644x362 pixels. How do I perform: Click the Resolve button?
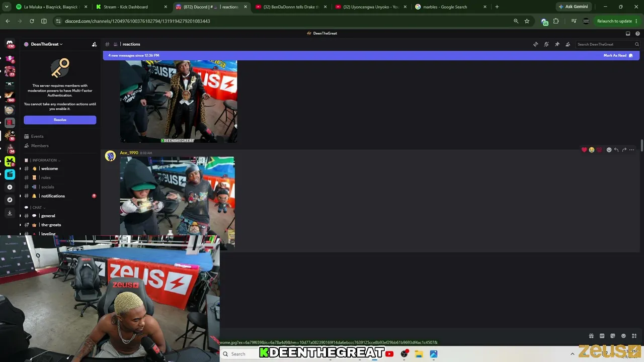tap(60, 120)
